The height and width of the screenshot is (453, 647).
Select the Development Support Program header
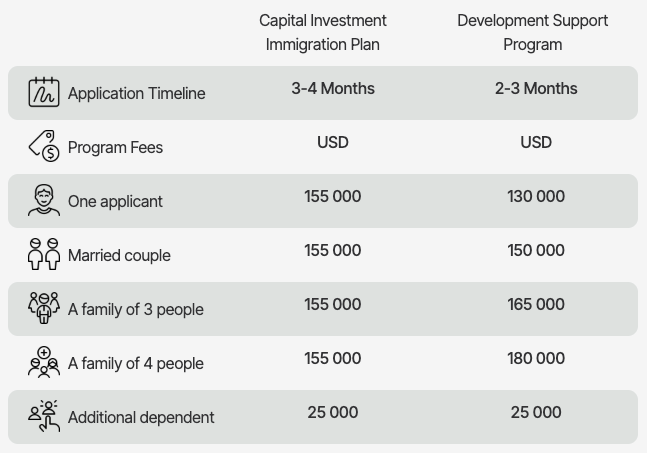(533, 32)
